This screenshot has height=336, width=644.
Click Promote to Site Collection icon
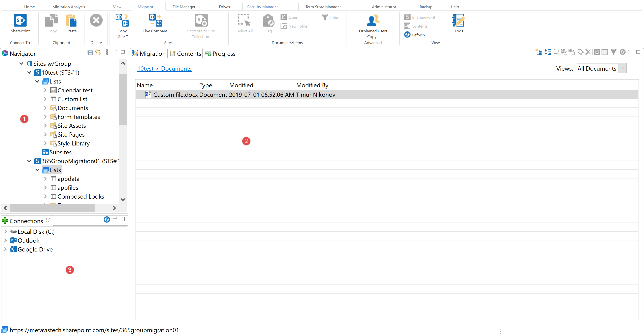tap(201, 21)
